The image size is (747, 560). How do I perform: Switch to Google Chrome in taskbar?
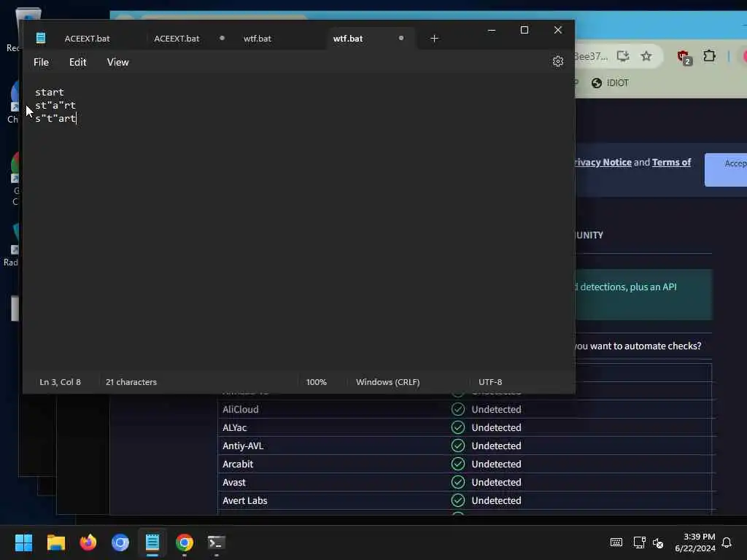click(x=185, y=542)
